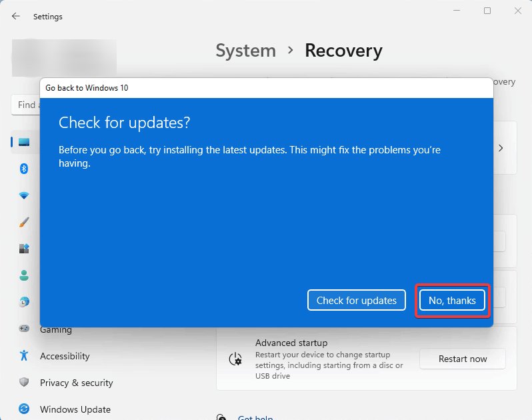Image resolution: width=532 pixels, height=420 pixels.
Task: Open Apps sidebar icon
Action: (x=24, y=249)
